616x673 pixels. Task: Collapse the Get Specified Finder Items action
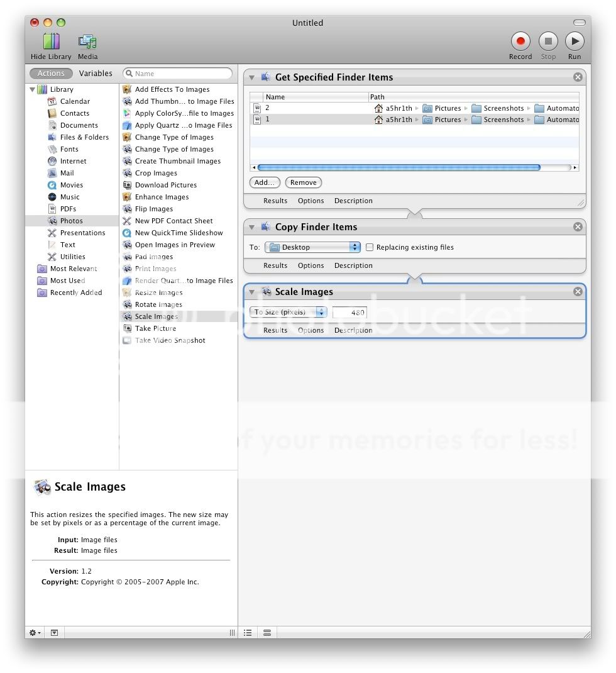252,77
